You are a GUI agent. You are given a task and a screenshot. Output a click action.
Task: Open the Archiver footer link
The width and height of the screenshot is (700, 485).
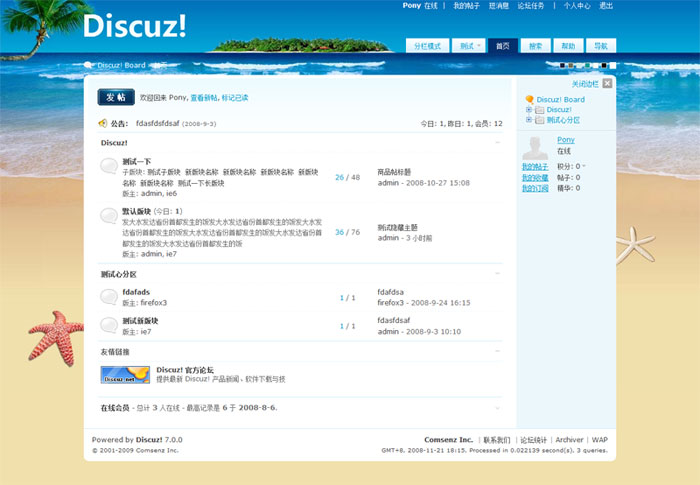(569, 439)
